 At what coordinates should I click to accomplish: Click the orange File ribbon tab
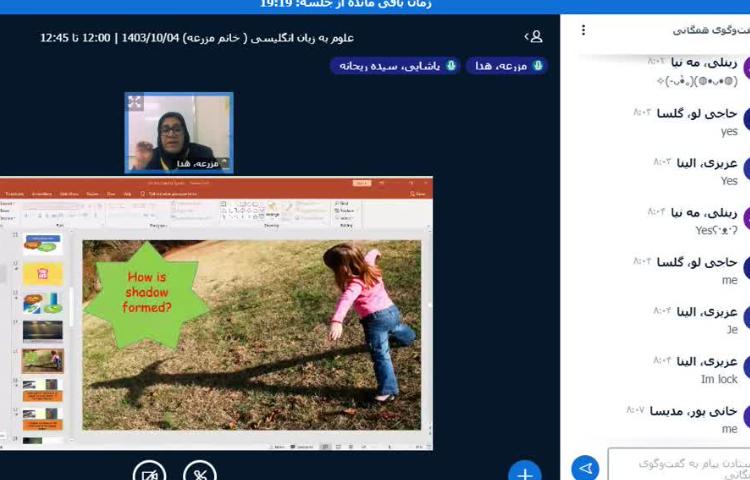(14, 193)
